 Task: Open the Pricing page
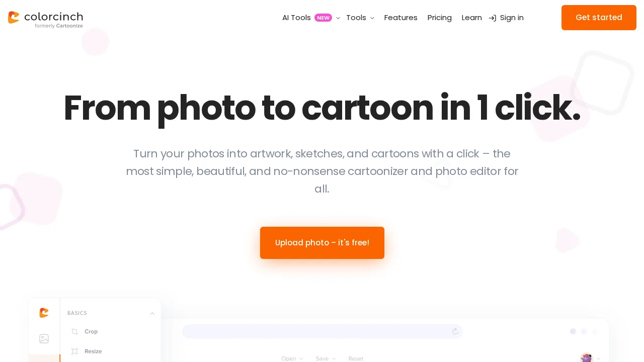439,18
